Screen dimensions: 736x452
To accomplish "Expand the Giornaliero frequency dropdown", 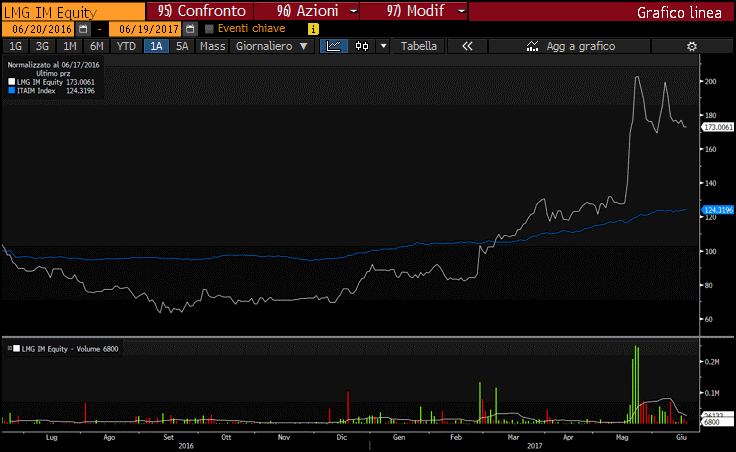I will coord(271,46).
